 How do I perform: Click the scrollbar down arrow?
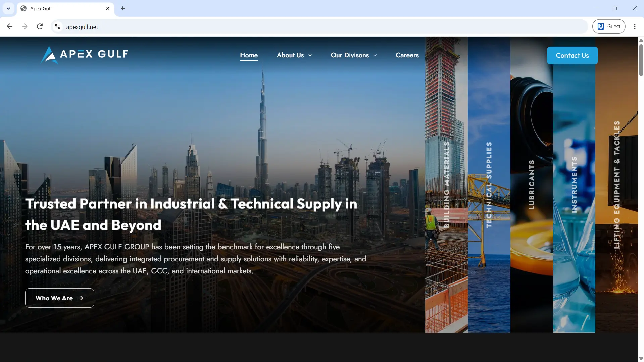[641, 359]
